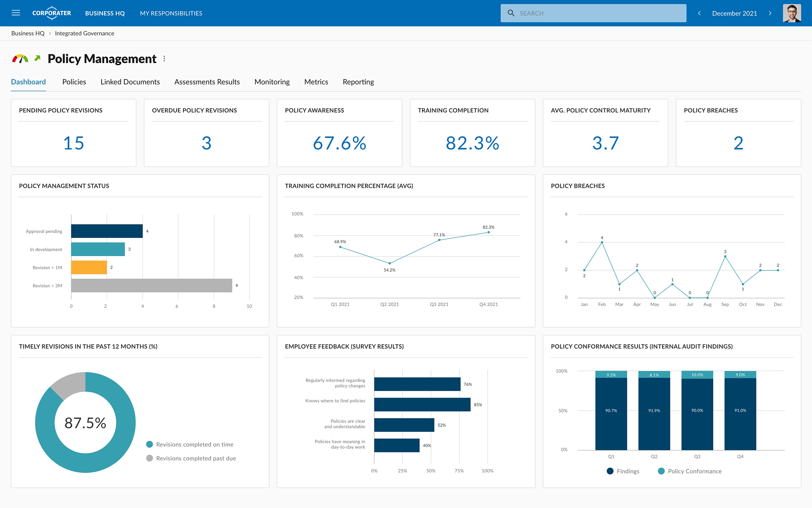This screenshot has width=812, height=508.
Task: Click Policy Conformance Results panel title
Action: pos(641,346)
